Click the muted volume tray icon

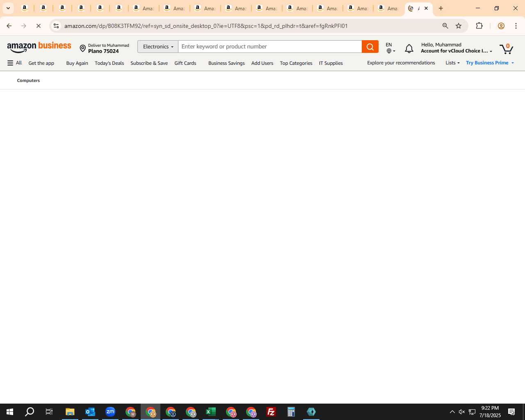[462, 412]
